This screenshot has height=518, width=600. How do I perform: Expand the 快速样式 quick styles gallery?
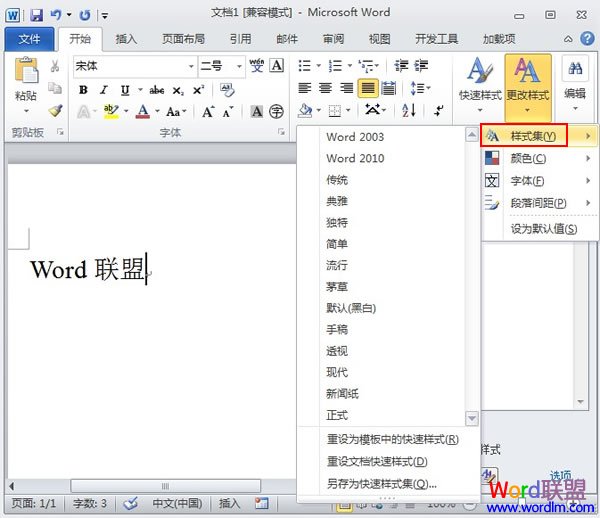pyautogui.click(x=480, y=86)
